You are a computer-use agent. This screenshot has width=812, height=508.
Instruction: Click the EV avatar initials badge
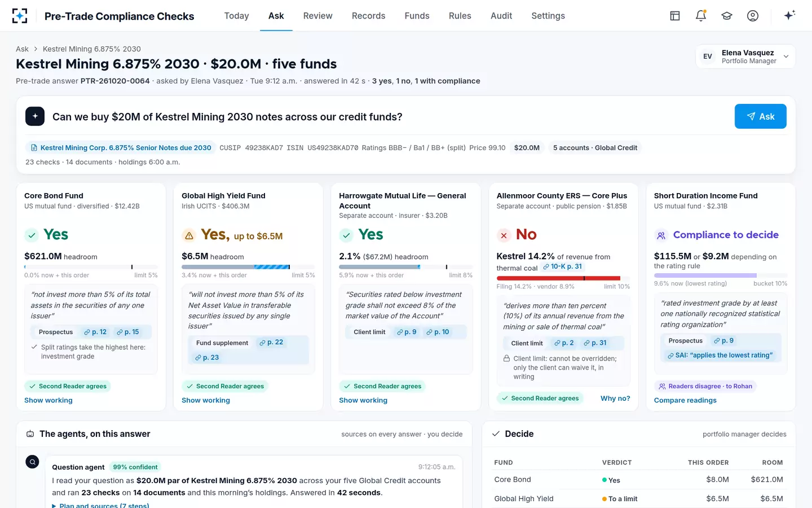[708, 56]
